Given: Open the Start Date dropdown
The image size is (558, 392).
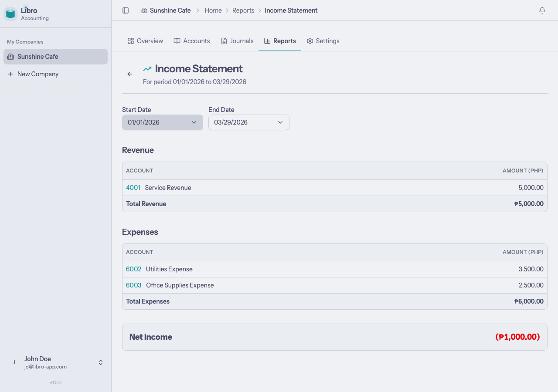Looking at the screenshot, I should [x=162, y=122].
